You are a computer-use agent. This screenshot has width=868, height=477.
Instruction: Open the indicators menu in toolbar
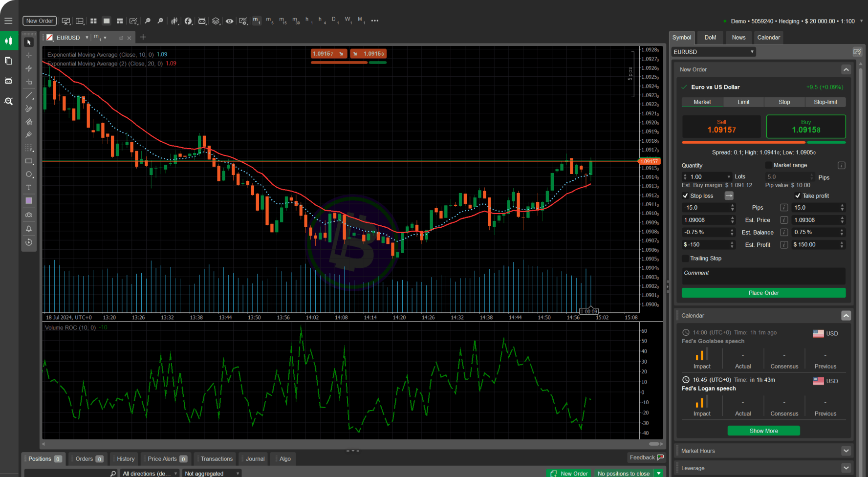(x=188, y=21)
